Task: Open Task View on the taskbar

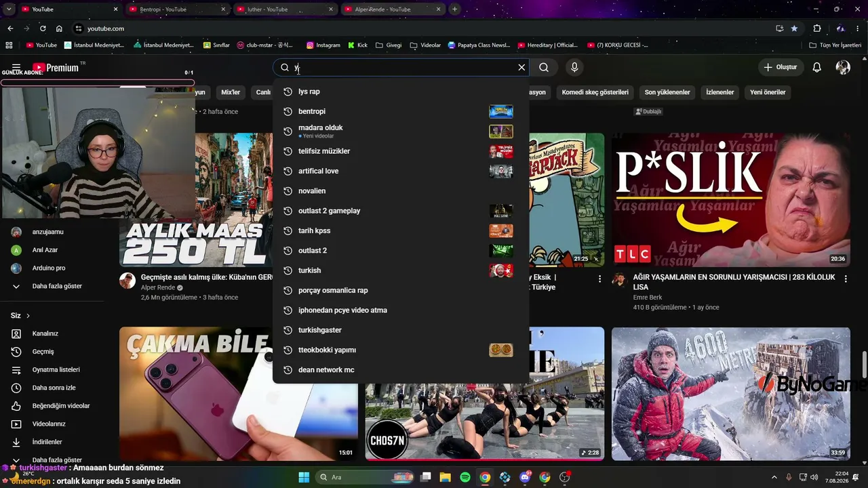Action: [425, 477]
